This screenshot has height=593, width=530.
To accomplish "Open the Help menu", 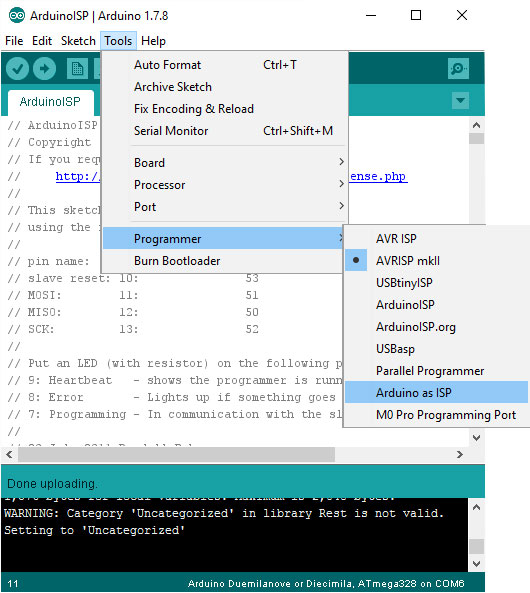I will 153,41.
